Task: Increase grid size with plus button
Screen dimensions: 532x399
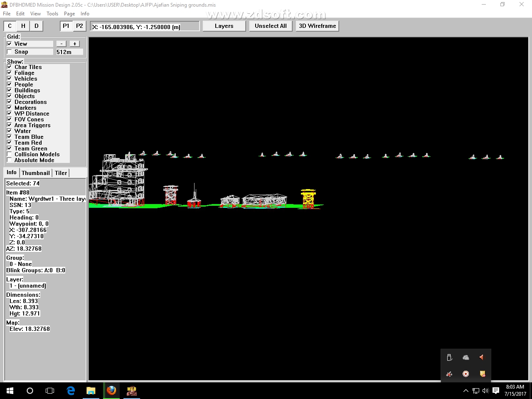Action: 75,44
